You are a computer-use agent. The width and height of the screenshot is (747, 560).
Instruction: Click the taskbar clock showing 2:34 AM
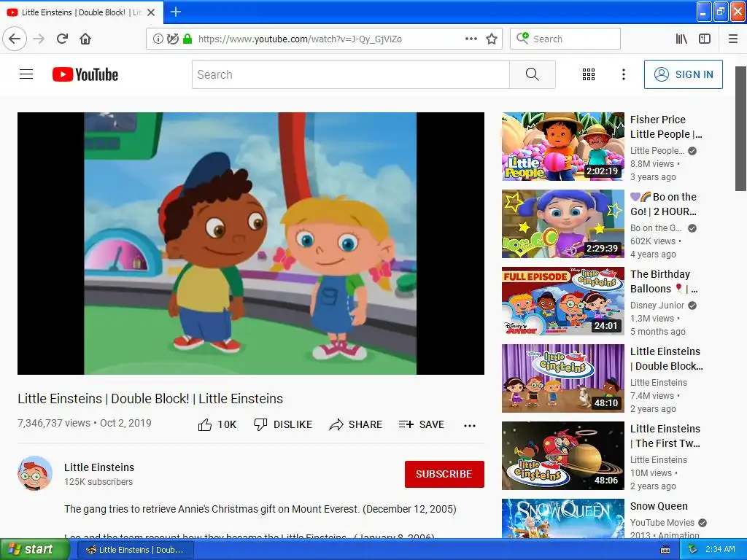(x=720, y=549)
